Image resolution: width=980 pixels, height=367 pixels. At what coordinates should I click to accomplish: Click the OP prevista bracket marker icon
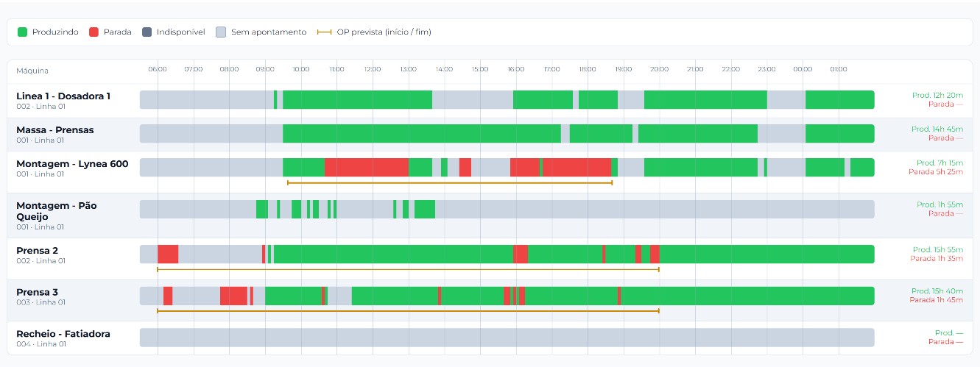(x=324, y=32)
